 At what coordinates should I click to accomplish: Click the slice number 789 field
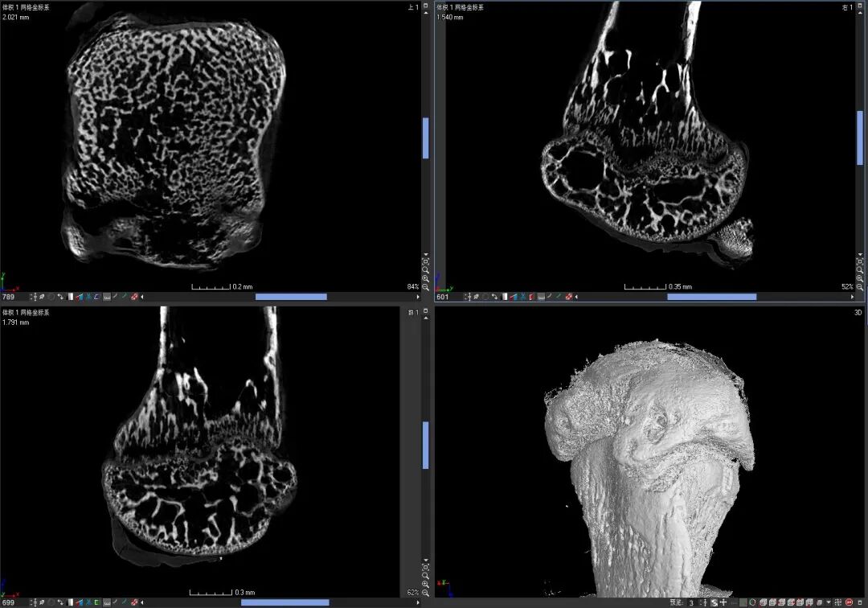pos(11,297)
